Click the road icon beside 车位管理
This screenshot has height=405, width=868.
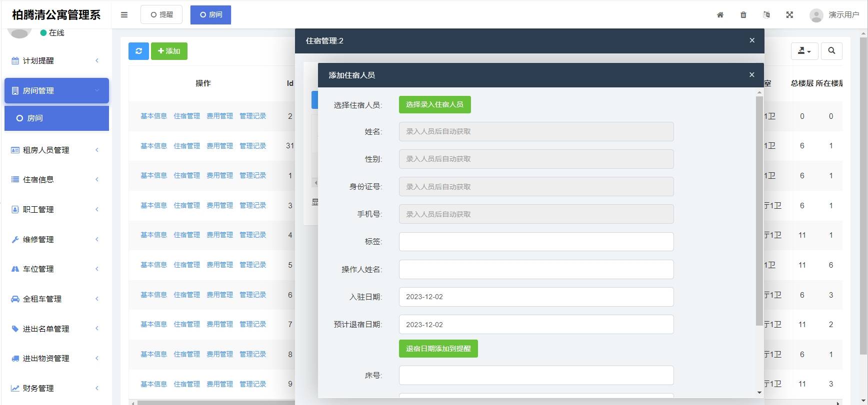click(15, 269)
